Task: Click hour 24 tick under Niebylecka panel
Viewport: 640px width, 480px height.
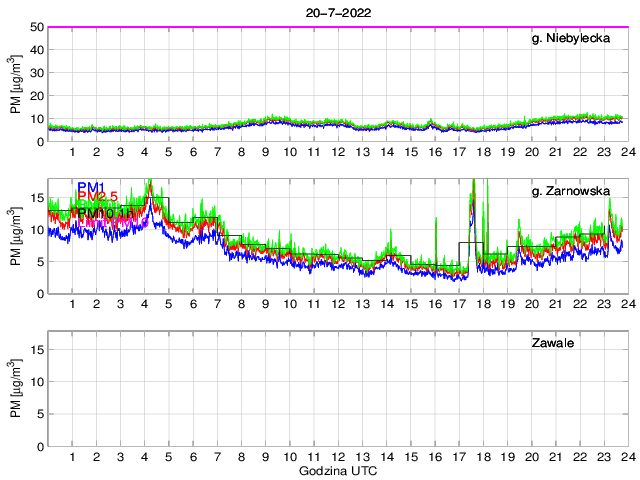Action: pyautogui.click(x=629, y=152)
